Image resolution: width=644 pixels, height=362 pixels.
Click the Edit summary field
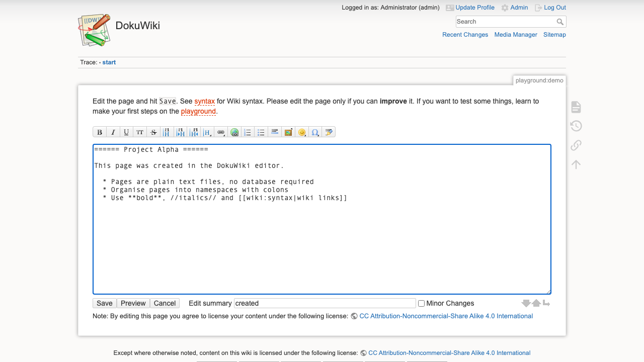point(325,303)
